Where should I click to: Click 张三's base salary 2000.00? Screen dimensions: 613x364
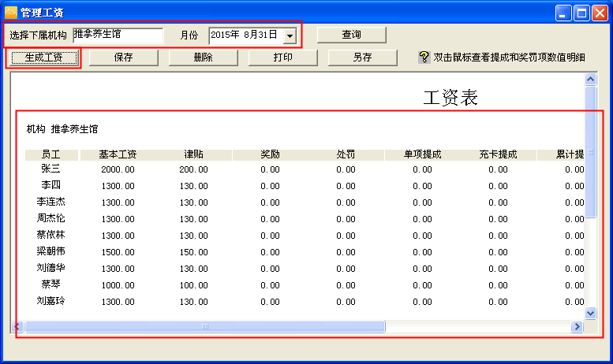point(118,170)
